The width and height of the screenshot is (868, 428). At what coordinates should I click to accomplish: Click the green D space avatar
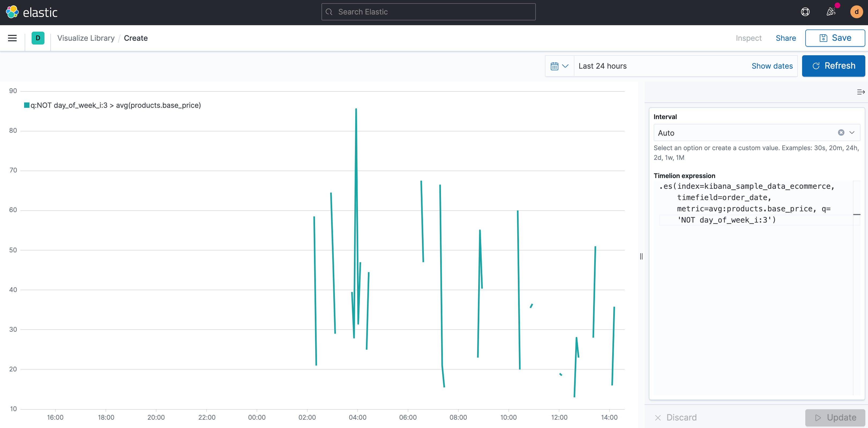point(38,38)
